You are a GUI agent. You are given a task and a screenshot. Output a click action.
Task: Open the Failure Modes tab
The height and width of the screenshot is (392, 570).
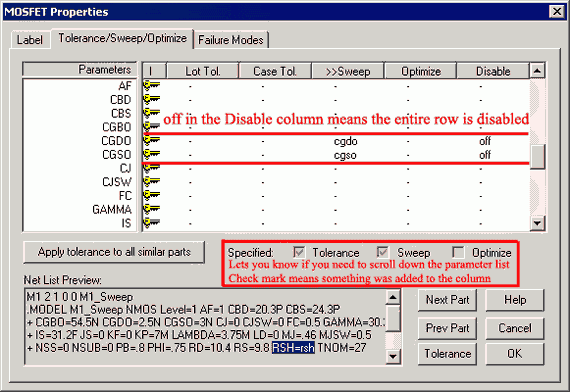pyautogui.click(x=231, y=40)
